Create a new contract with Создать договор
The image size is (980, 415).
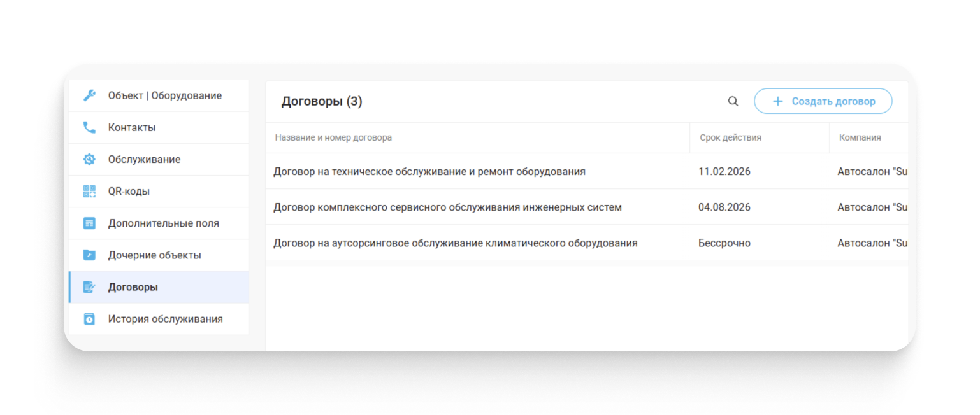coord(823,101)
